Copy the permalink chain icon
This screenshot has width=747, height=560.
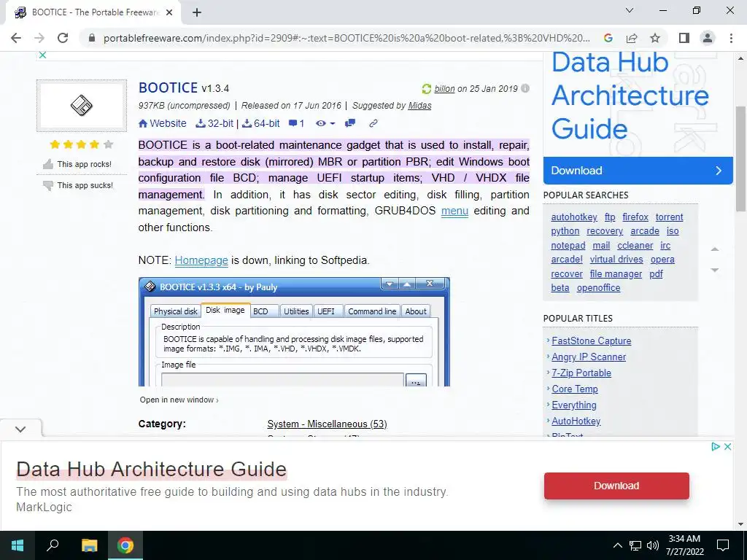coord(373,123)
